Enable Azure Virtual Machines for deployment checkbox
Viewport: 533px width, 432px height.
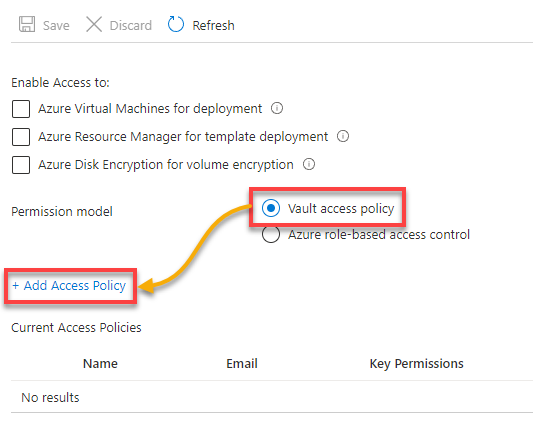click(x=21, y=109)
